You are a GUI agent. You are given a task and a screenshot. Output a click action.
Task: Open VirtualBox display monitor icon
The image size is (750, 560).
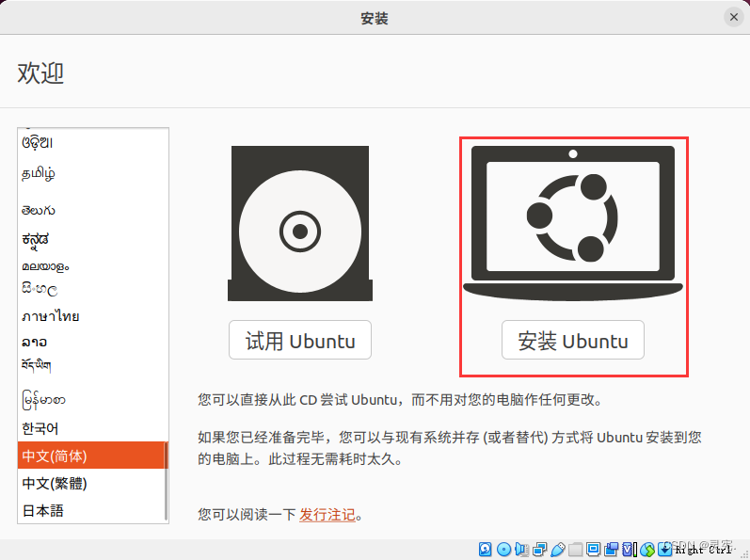tap(593, 549)
